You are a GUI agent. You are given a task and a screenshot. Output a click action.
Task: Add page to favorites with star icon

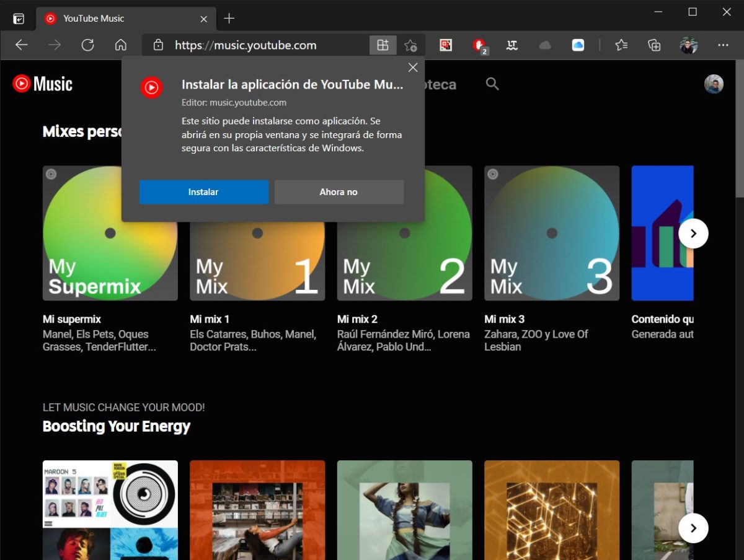[410, 45]
